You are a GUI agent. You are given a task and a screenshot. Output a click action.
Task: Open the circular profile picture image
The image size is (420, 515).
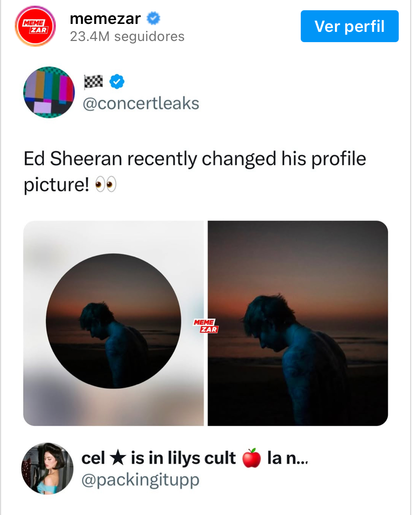point(114,321)
